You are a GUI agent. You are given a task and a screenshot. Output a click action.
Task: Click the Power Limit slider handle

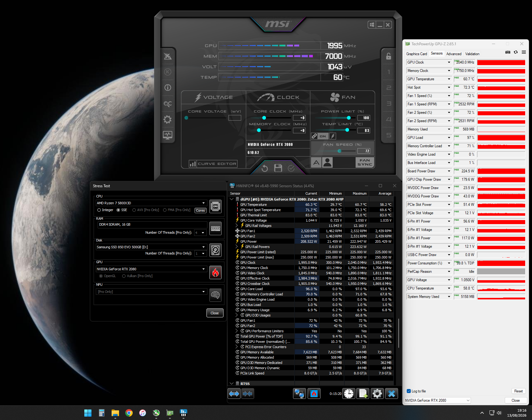[x=349, y=118]
